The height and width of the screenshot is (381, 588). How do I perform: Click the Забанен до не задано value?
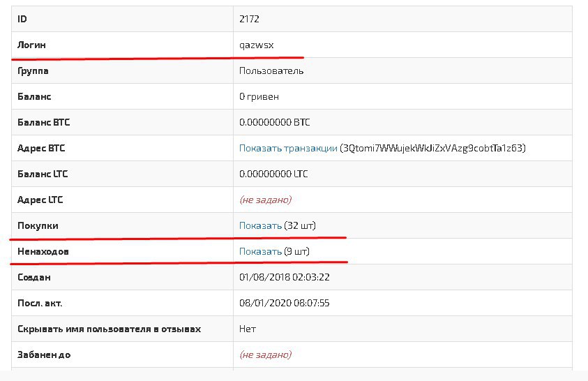pyautogui.click(x=266, y=354)
